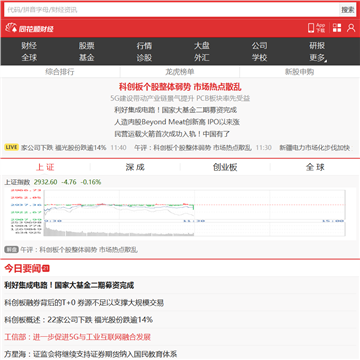Expand the 更多 navigation menu

[318, 58]
